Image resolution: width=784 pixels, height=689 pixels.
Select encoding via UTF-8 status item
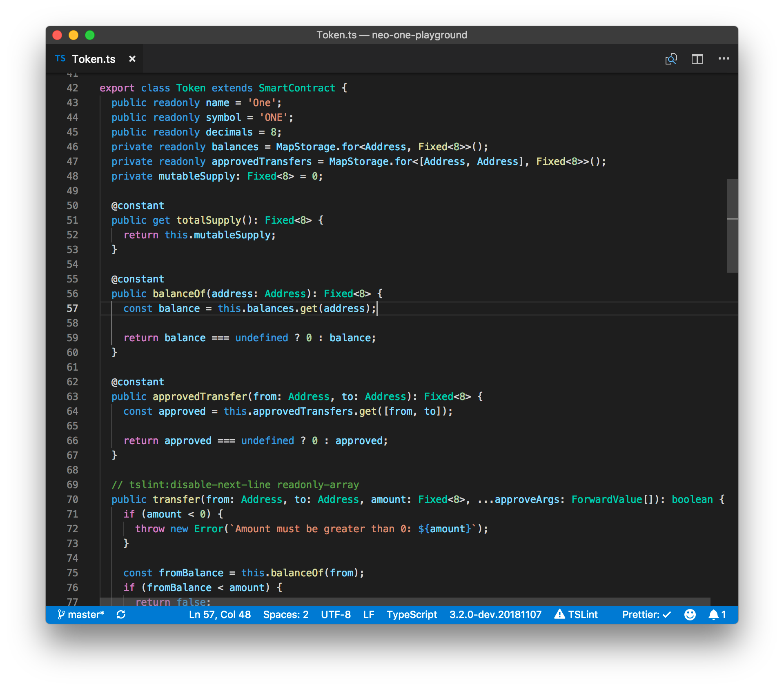pos(336,614)
